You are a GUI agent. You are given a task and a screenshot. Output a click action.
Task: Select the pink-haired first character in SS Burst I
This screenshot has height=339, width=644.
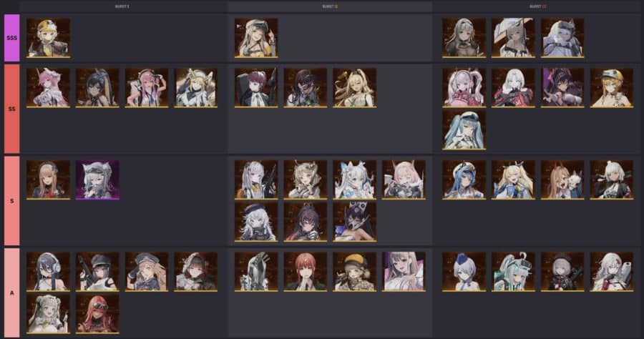48,88
